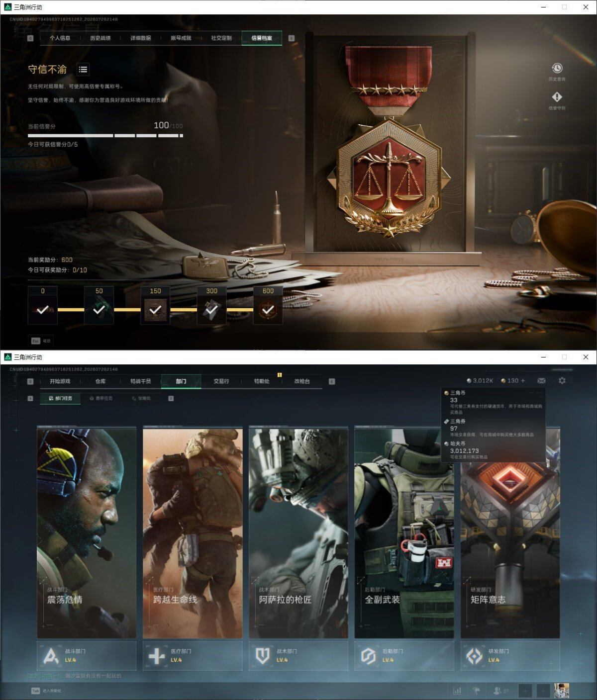Screen dimensions: 597x700
Task: Click the 研发部门 diamond emblem icon
Action: pyautogui.click(x=474, y=656)
